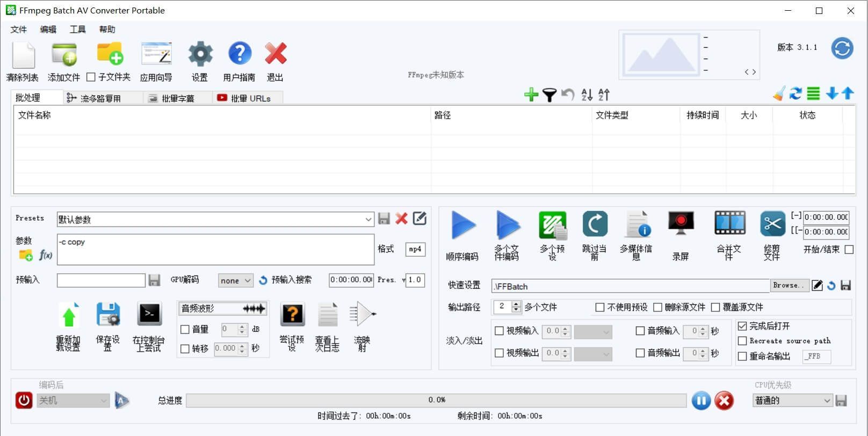Image resolution: width=868 pixels, height=436 pixels.
Task: Increase 多个文件 count stepper
Action: 516,304
